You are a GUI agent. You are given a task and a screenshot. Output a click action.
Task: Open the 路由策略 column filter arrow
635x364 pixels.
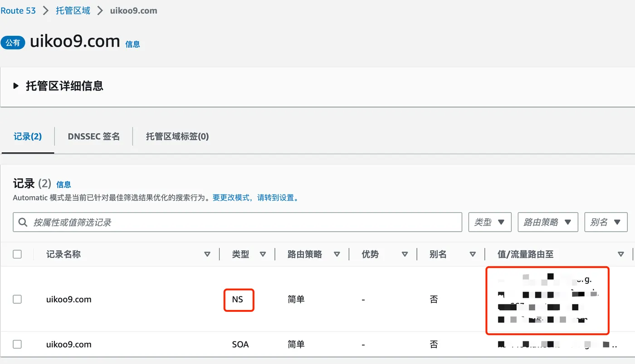[x=337, y=254]
